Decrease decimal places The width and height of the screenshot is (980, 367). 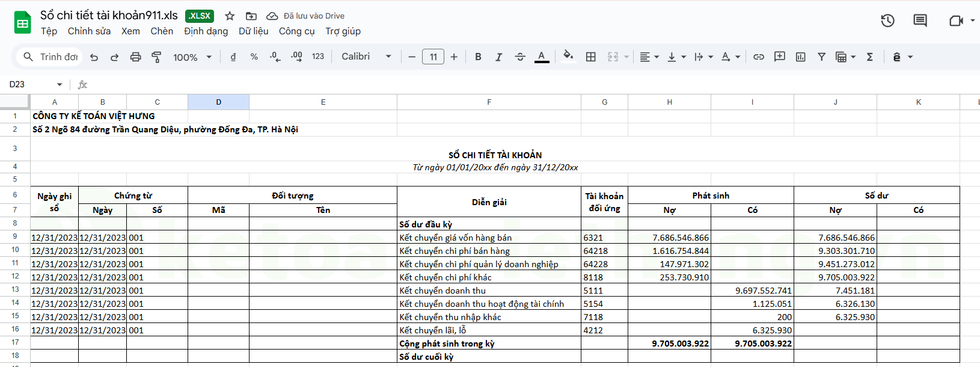point(275,57)
